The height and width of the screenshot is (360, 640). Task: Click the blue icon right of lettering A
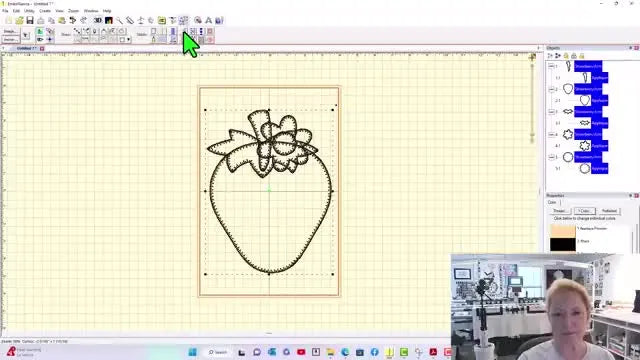[x=219, y=20]
